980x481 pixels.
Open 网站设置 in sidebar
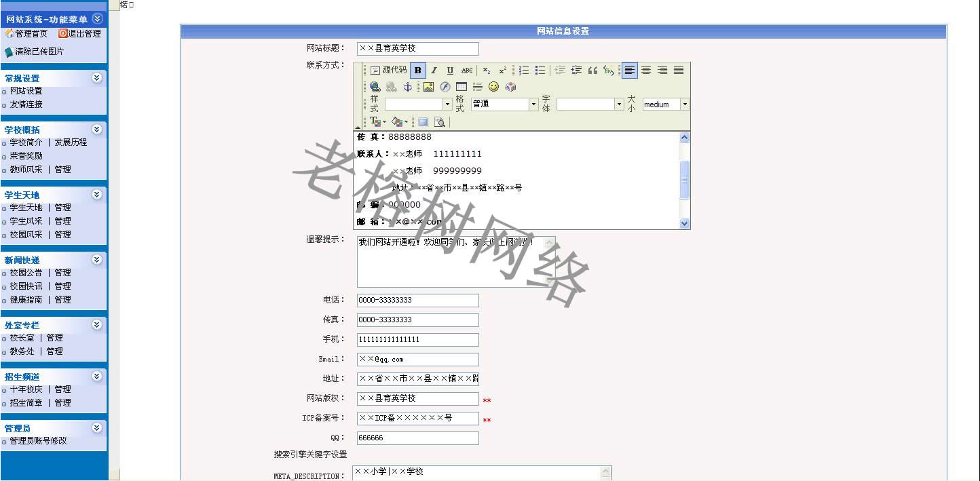pos(26,91)
